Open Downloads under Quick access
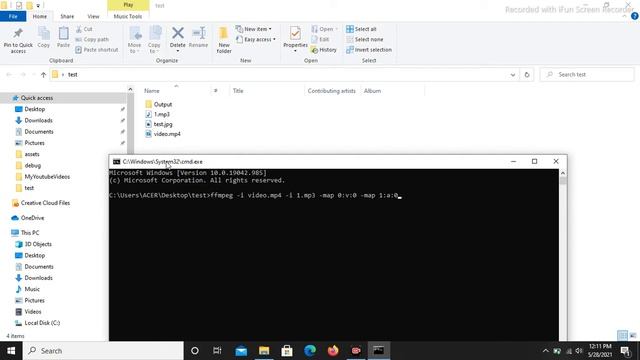Viewport: 640px width, 360px height. pos(38,120)
